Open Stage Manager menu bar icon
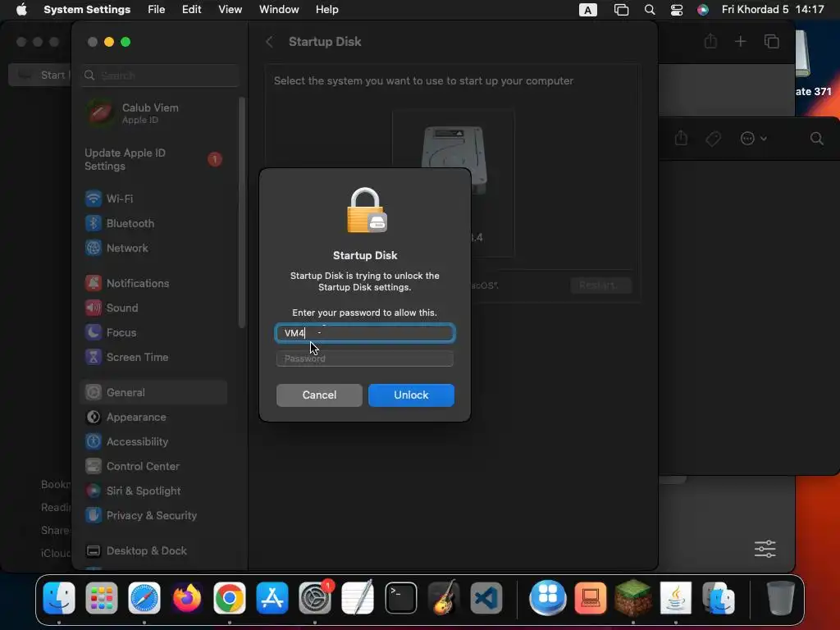The image size is (840, 630). [621, 10]
